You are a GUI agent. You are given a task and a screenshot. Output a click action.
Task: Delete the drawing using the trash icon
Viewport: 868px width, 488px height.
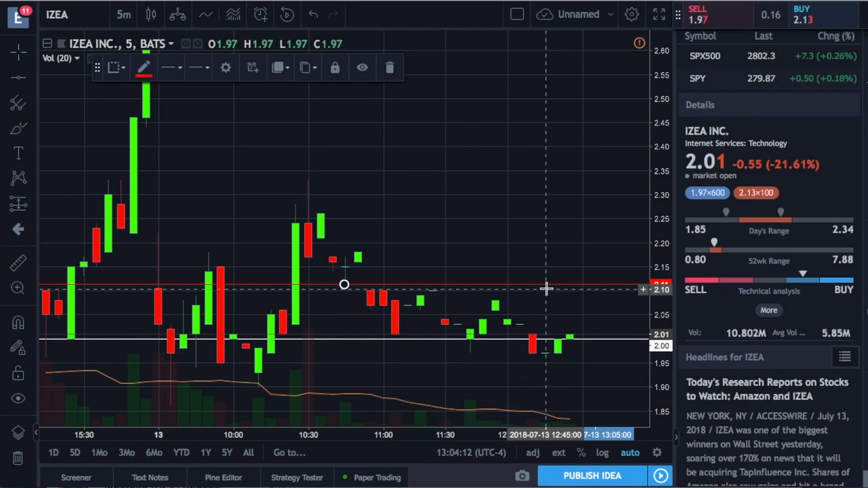point(389,67)
